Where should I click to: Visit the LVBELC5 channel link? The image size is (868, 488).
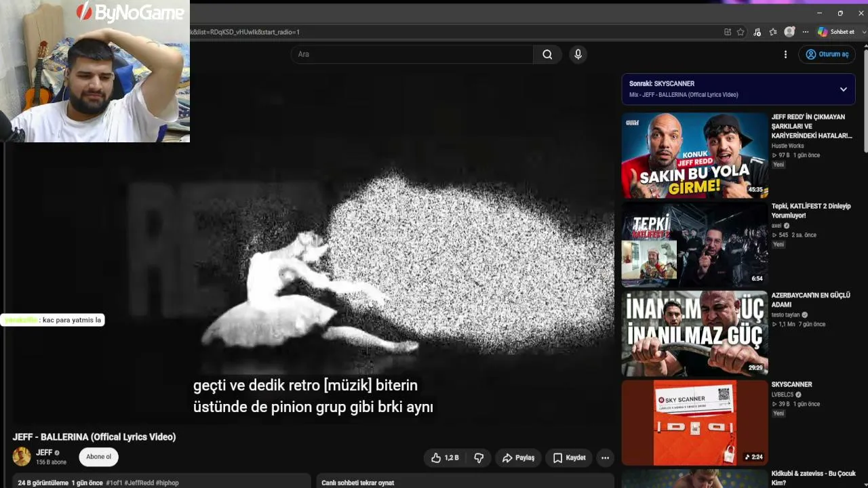(783, 394)
